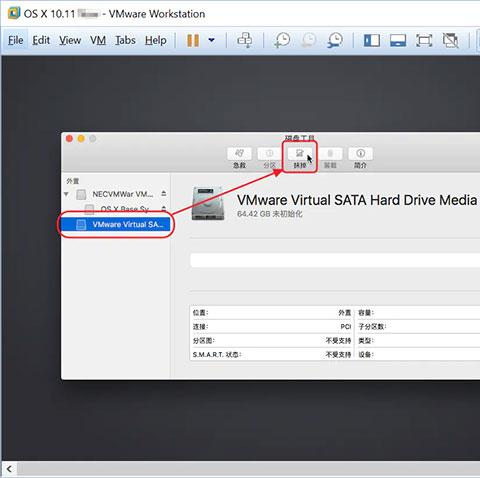Close the Disk Utility window
This screenshot has width=480, height=478.
(69, 139)
